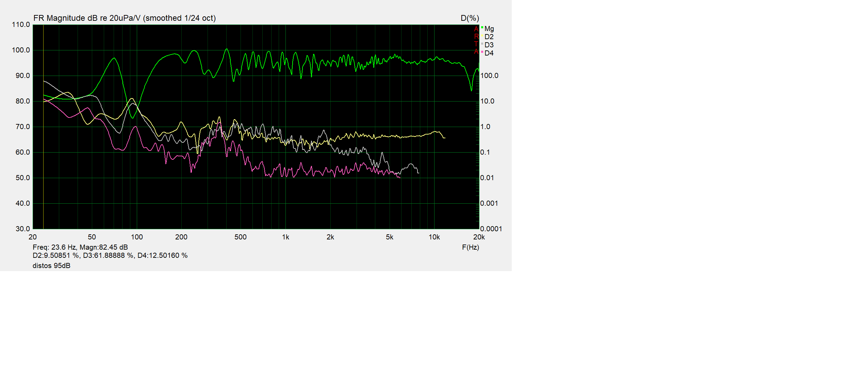Click the 0.0001 distortion axis value

[491, 229]
